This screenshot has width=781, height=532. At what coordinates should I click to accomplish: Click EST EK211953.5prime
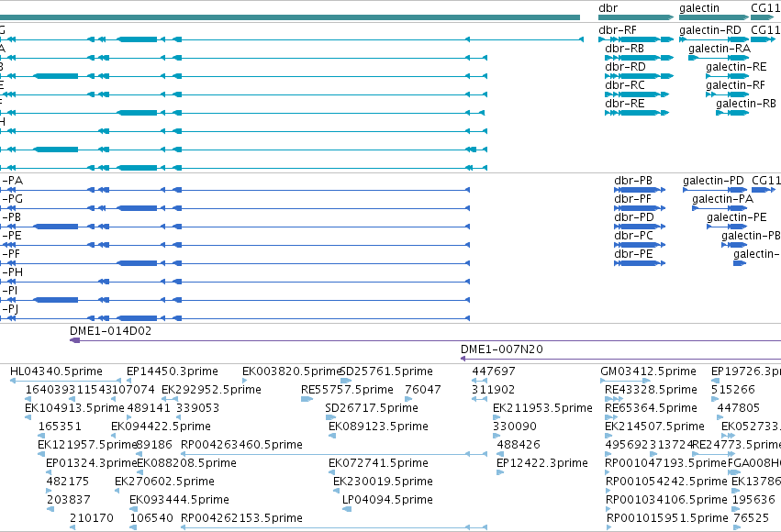pyautogui.click(x=543, y=408)
